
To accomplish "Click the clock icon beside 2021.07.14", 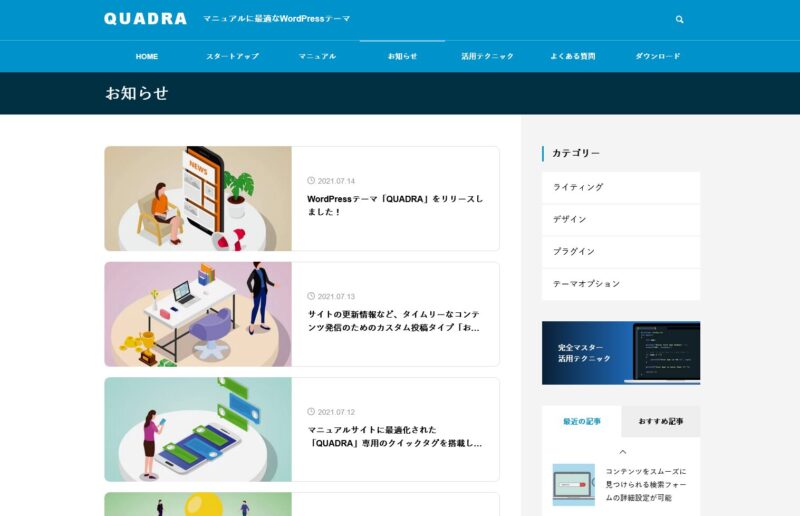I will click(x=311, y=181).
